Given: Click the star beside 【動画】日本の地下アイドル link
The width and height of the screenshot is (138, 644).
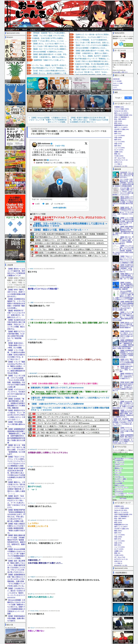Looking at the screenshot, I should pos(31,218).
